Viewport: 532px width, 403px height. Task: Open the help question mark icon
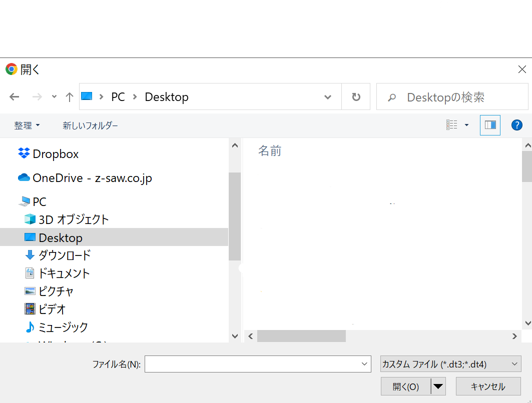pyautogui.click(x=517, y=125)
